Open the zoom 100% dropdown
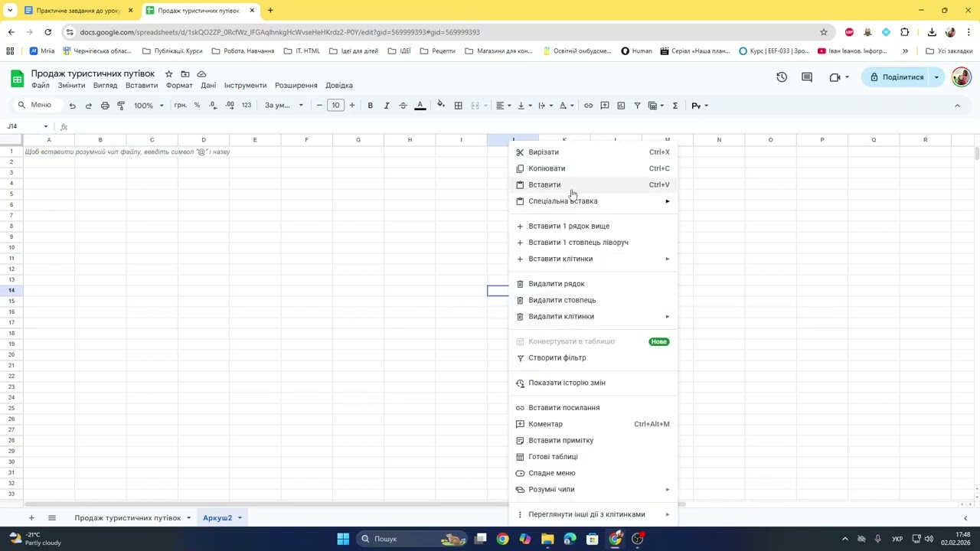 [x=149, y=106]
